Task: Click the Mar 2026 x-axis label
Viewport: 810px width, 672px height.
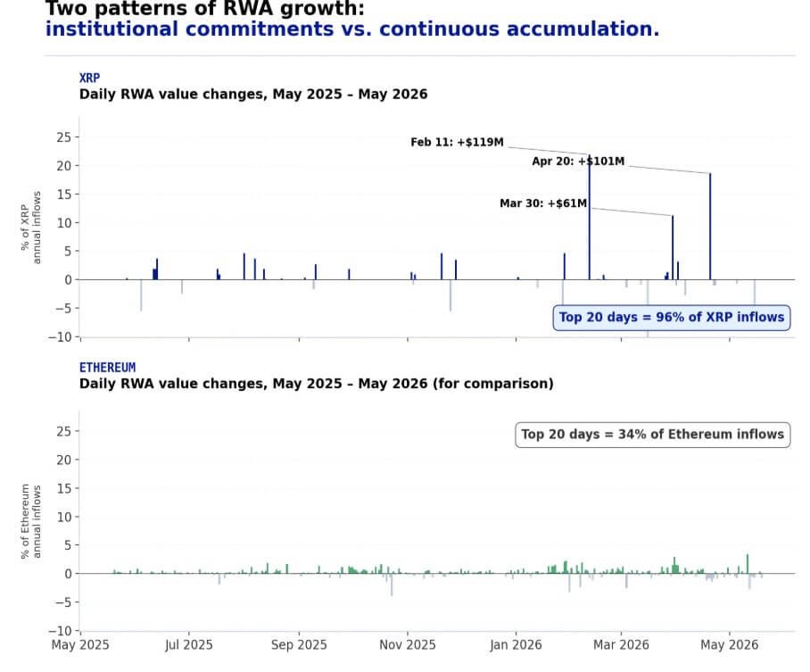Action: 621,645
